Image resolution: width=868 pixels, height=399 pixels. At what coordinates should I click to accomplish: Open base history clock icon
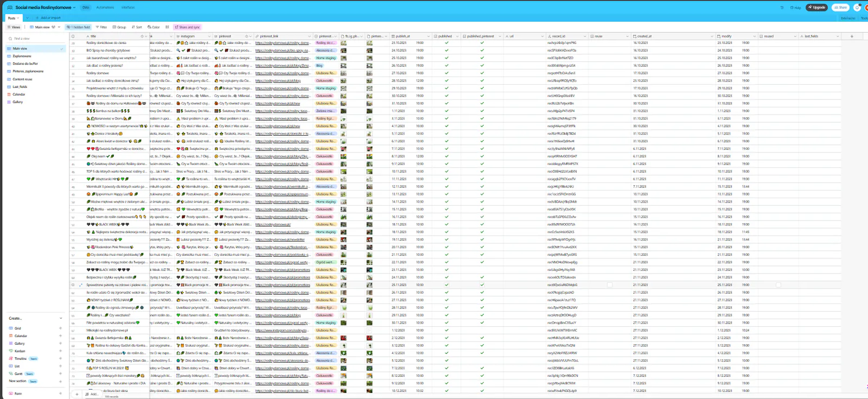pos(782,8)
